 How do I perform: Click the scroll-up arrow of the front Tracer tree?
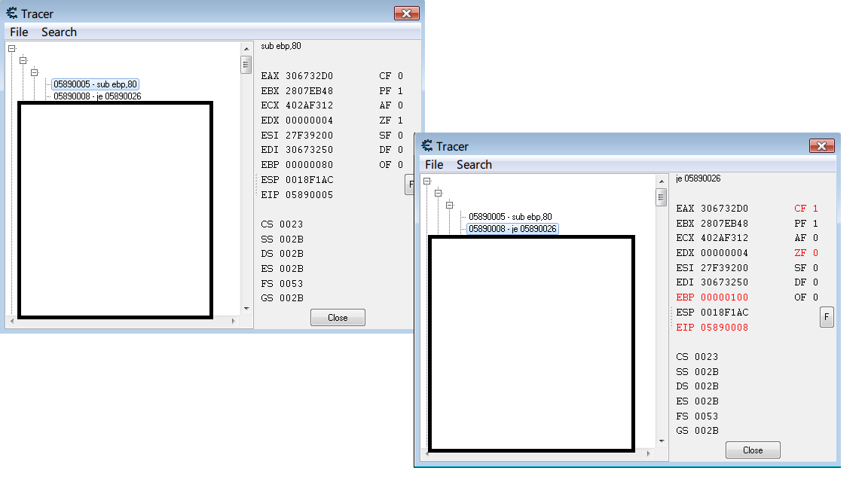pyautogui.click(x=661, y=181)
